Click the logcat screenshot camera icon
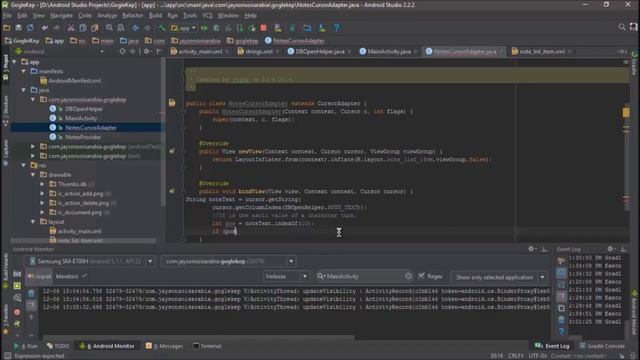 point(17,274)
